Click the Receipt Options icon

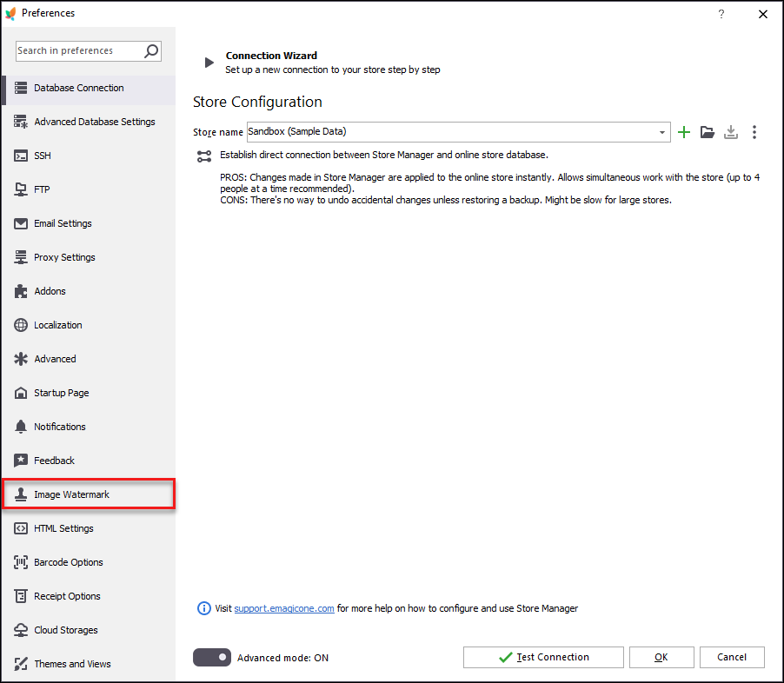click(21, 596)
